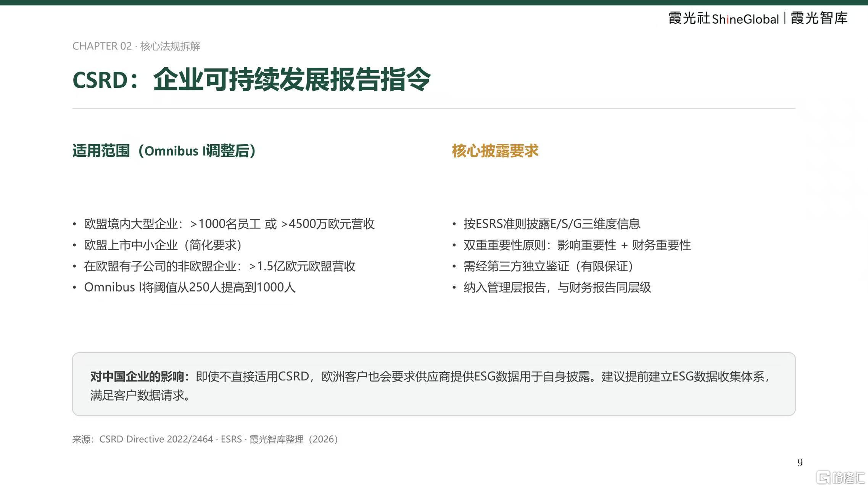This screenshot has width=868, height=488.
Task: Select heading 核心披露要求
Action: click(495, 151)
